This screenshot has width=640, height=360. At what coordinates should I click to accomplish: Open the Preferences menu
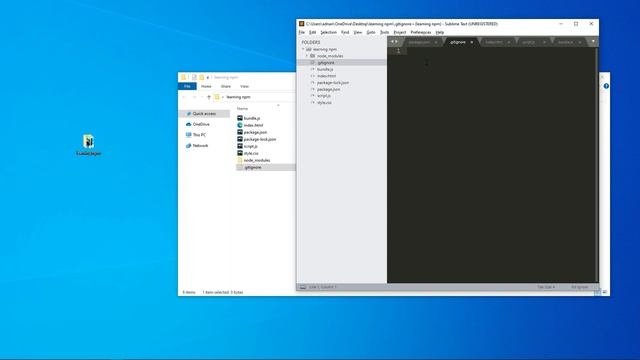(x=420, y=32)
